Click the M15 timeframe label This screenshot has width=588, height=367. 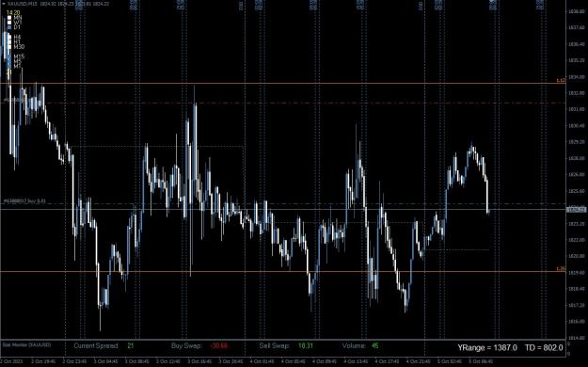19,56
